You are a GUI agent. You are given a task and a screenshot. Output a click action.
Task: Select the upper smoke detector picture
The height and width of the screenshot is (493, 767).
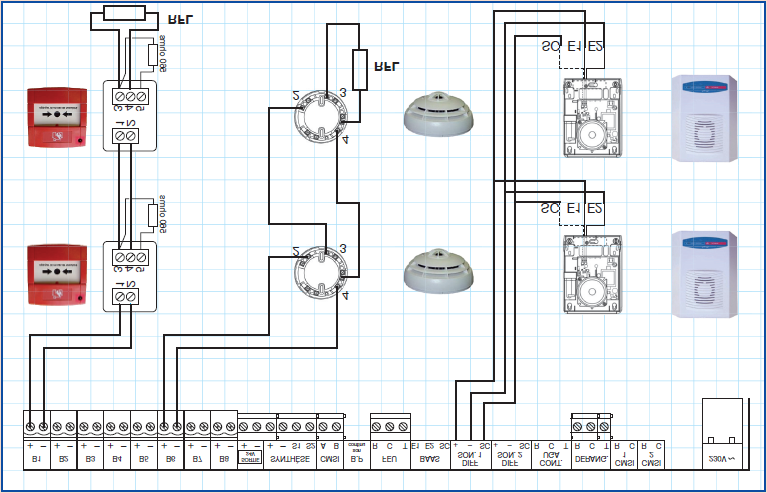pyautogui.click(x=439, y=114)
